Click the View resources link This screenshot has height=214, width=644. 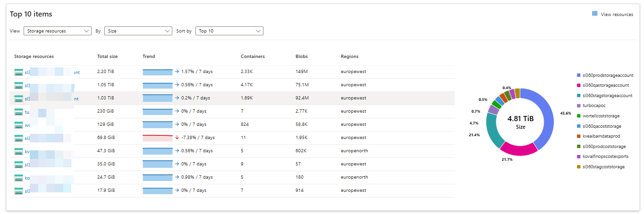(617, 15)
